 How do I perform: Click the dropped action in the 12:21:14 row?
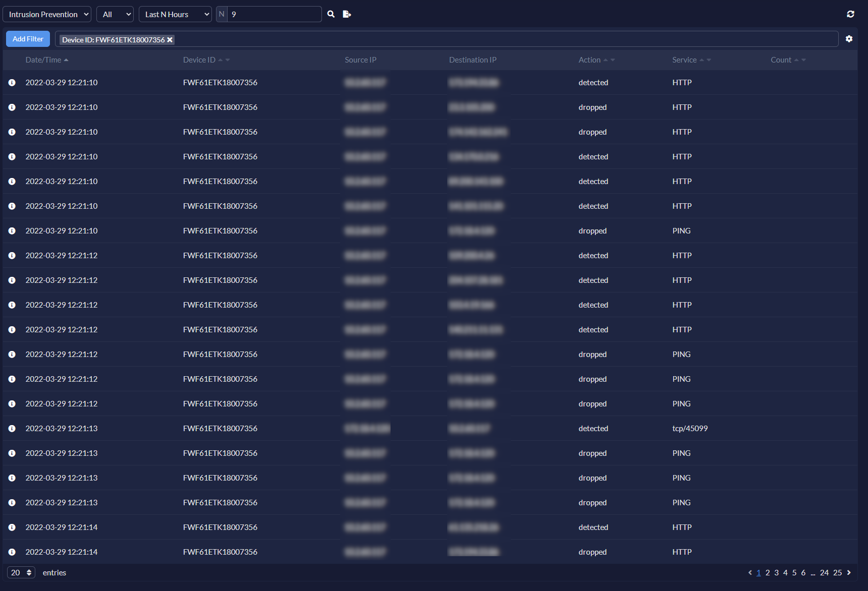[592, 552]
